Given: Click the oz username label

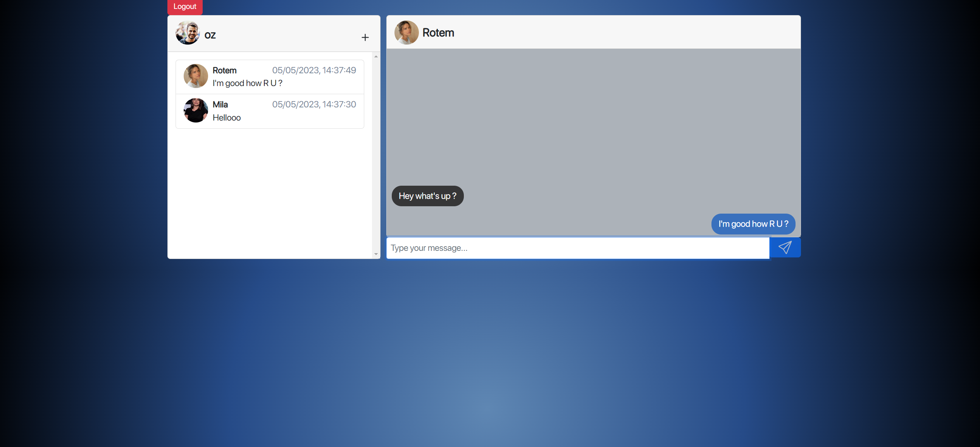Looking at the screenshot, I should 210,35.
